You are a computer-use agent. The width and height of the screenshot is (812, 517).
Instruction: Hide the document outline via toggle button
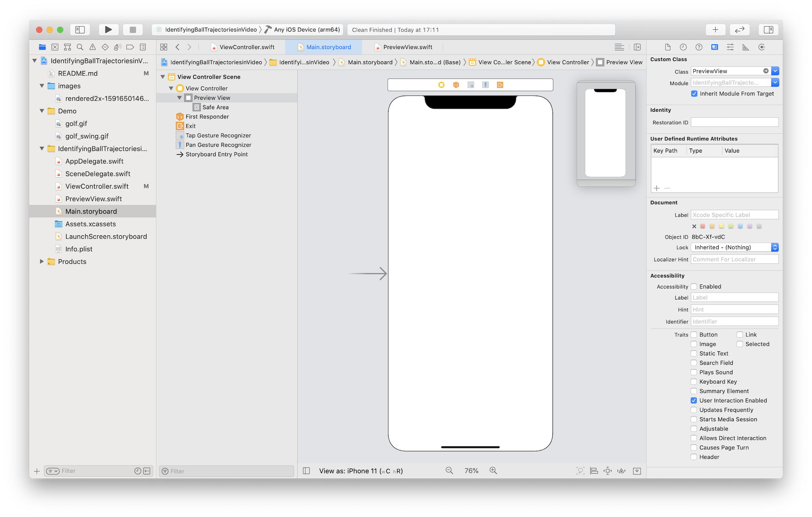coord(307,471)
